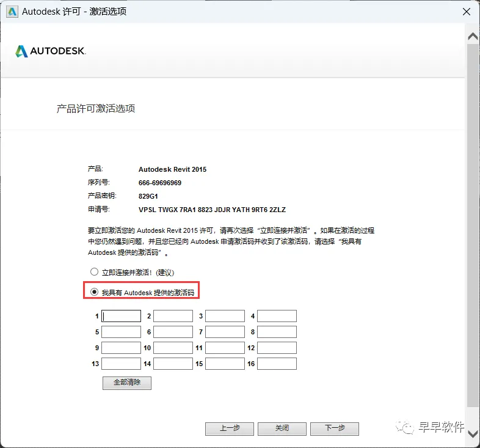The height and width of the screenshot is (448, 480).
Task: Click activation code field 11
Action: [225, 348]
